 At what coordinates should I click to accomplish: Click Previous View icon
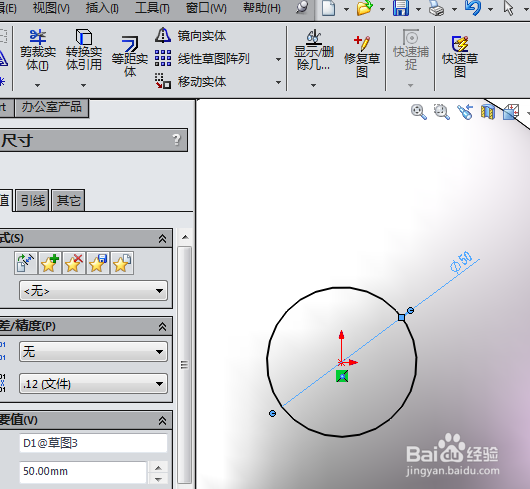tap(465, 112)
